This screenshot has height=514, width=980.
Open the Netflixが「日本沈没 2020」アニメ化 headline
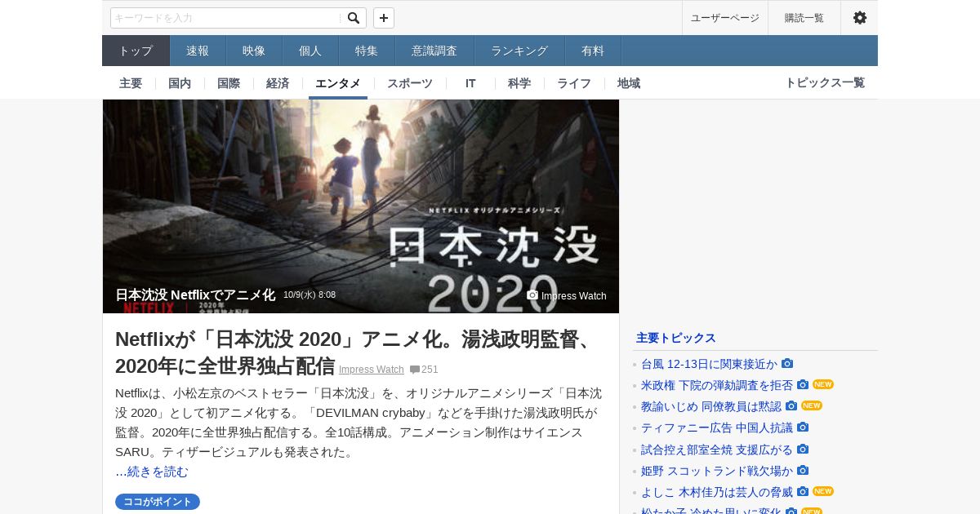point(356,352)
